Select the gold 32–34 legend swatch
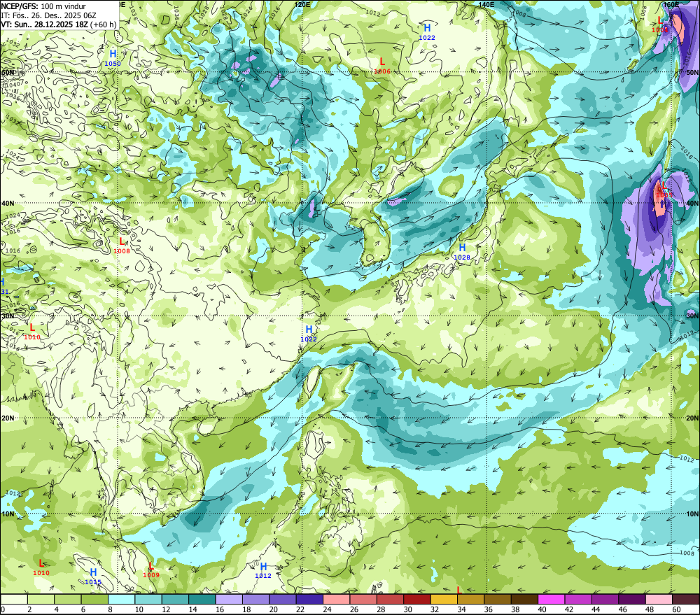Image resolution: width=700 pixels, height=615 pixels. [444, 600]
